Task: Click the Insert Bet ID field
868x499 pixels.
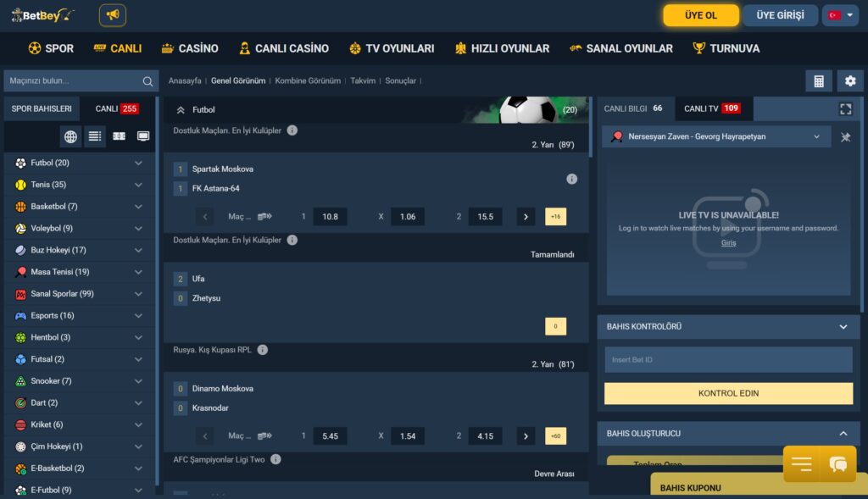Action: click(728, 360)
